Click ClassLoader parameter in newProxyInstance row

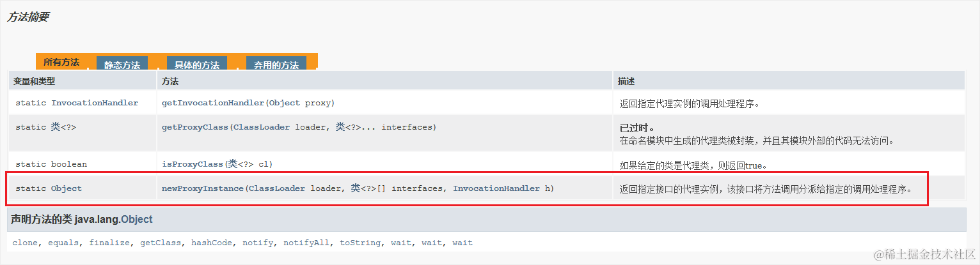pos(276,188)
